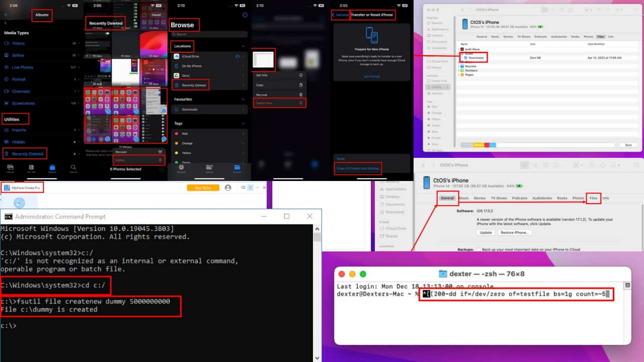The height and width of the screenshot is (362, 644).
Task: Select the Yellow tag in Files
Action: pos(209,153)
